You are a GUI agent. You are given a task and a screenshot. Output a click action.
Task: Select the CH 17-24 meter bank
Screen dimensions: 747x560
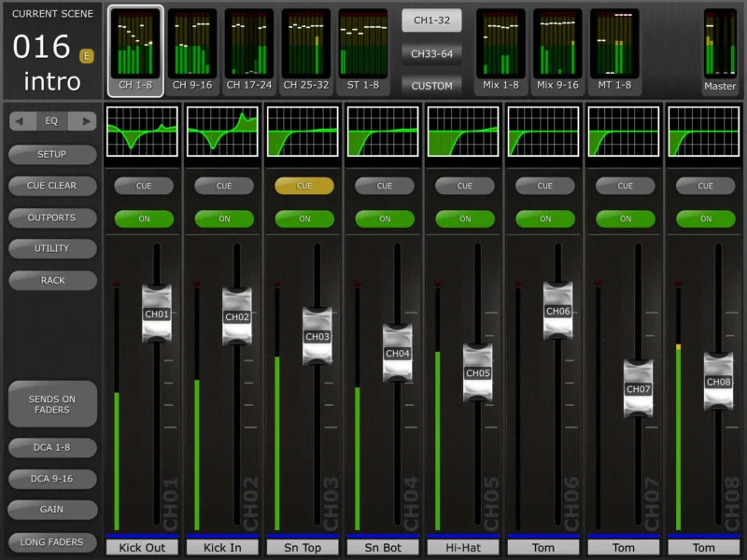(248, 51)
